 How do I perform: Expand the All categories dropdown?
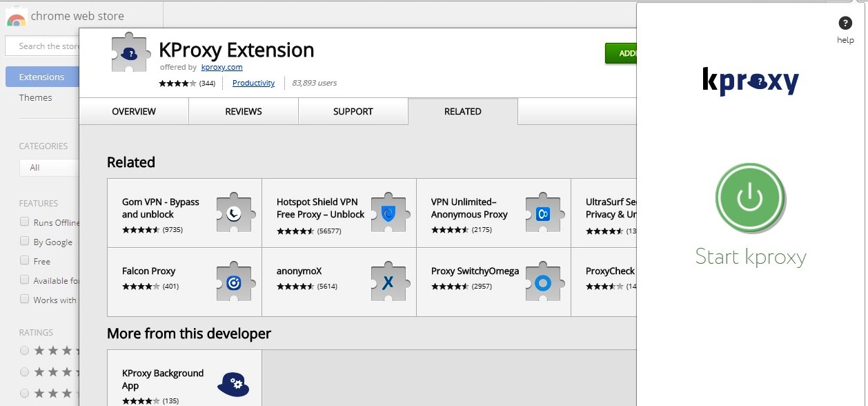point(49,168)
